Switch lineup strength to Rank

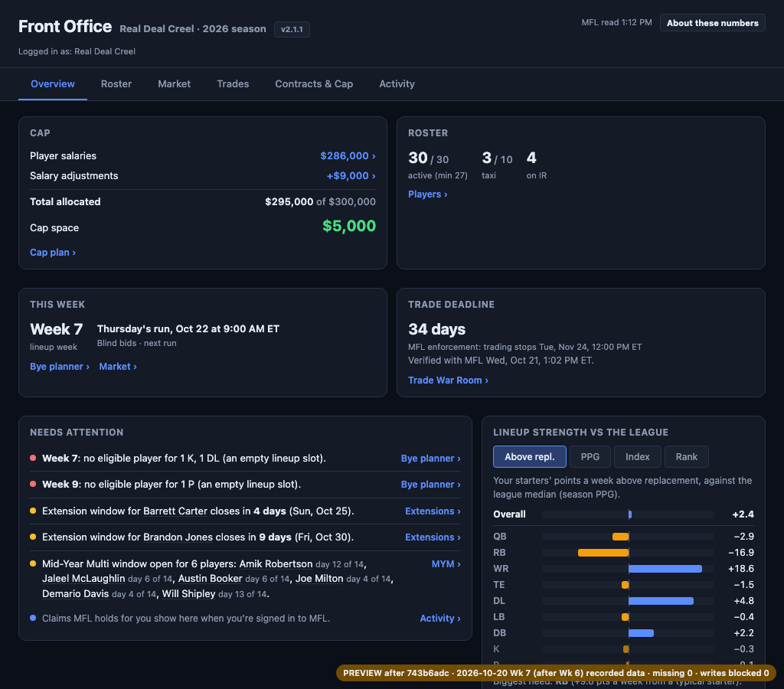click(x=687, y=457)
